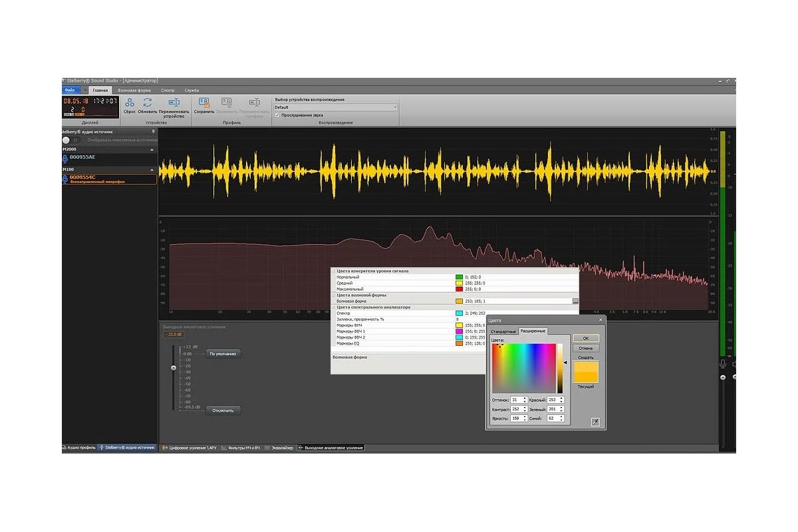Image resolution: width=798 pixels, height=532 pixels.
Task: Open the Спектр ribbon tab
Action: [x=168, y=90]
